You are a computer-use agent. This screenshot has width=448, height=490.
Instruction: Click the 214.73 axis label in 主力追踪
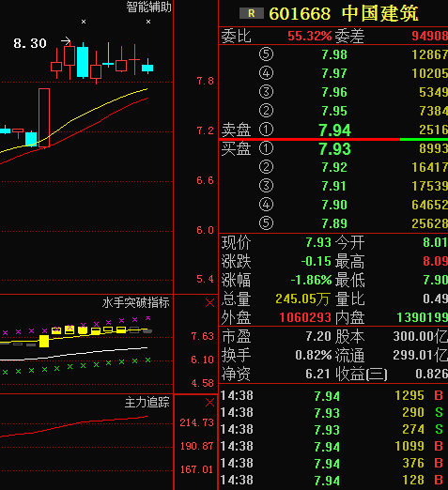point(196,422)
